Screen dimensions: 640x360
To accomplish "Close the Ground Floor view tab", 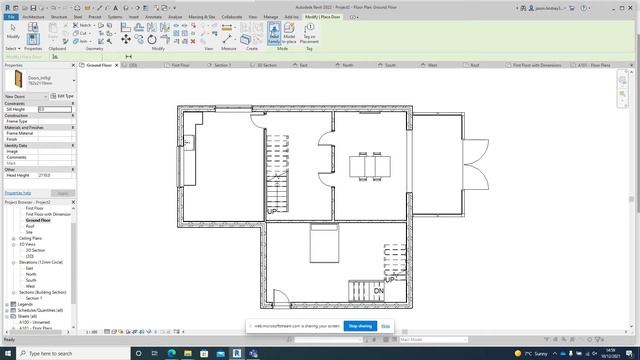I will point(116,65).
